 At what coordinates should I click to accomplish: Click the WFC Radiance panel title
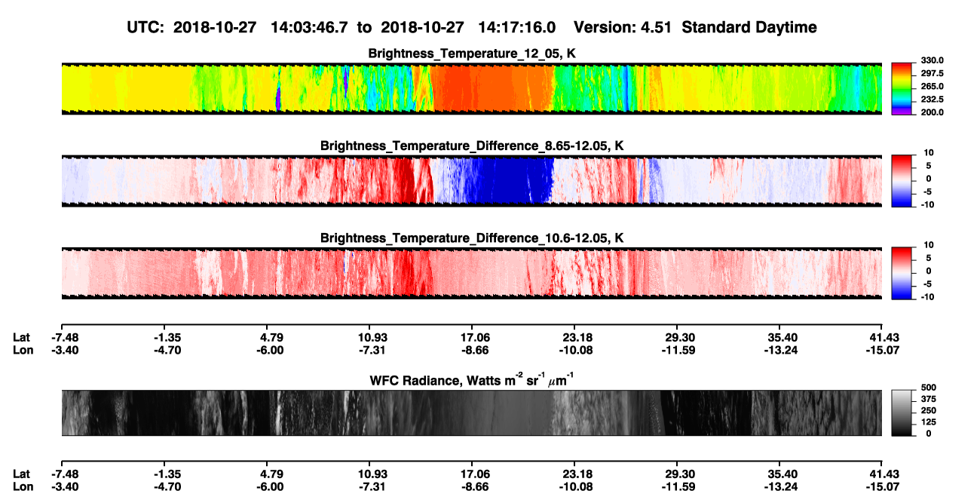tap(472, 379)
